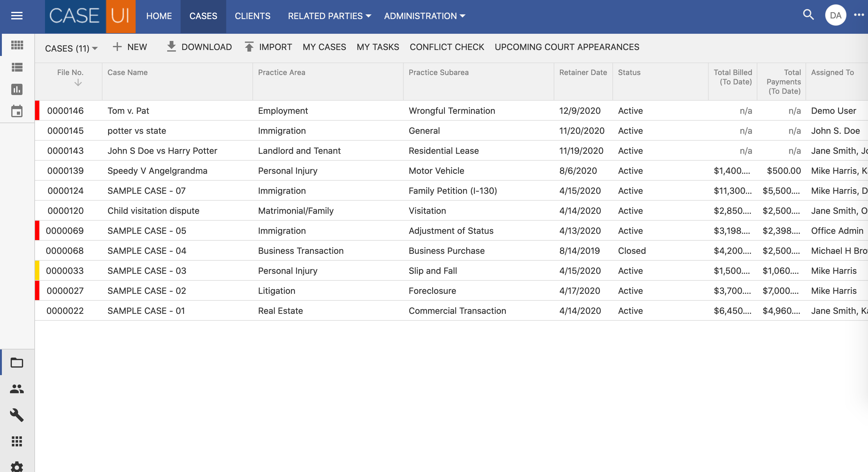
Task: Open SAMPLE CASE - 05
Action: coord(147,231)
